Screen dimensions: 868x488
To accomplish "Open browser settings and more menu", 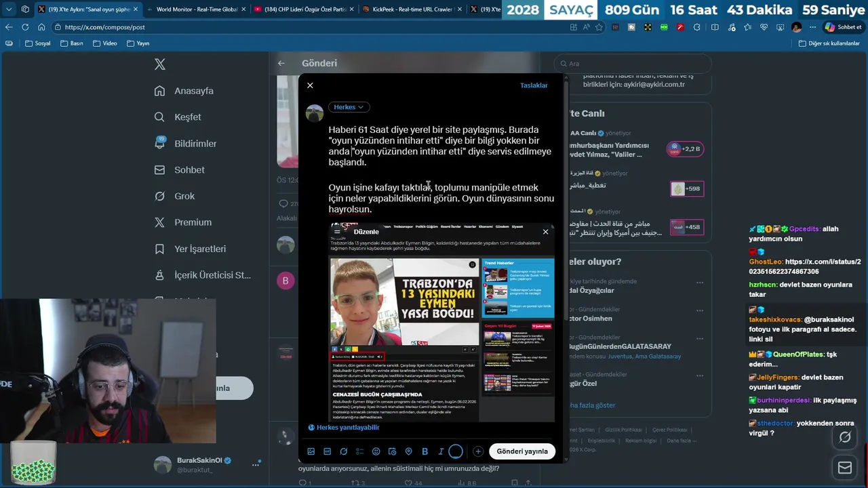I will (x=812, y=27).
